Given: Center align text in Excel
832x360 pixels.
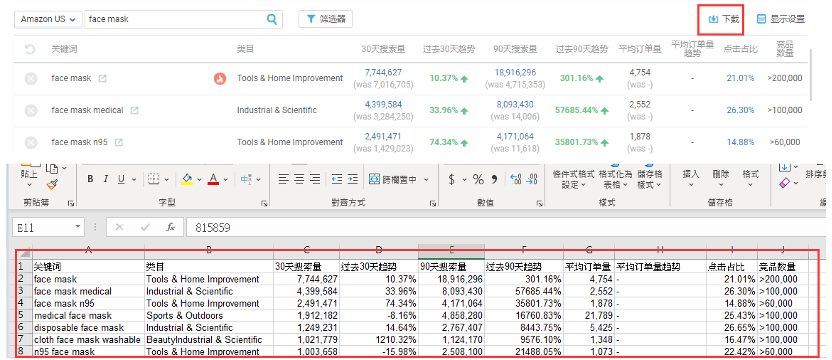Looking at the screenshot, I should (299, 179).
